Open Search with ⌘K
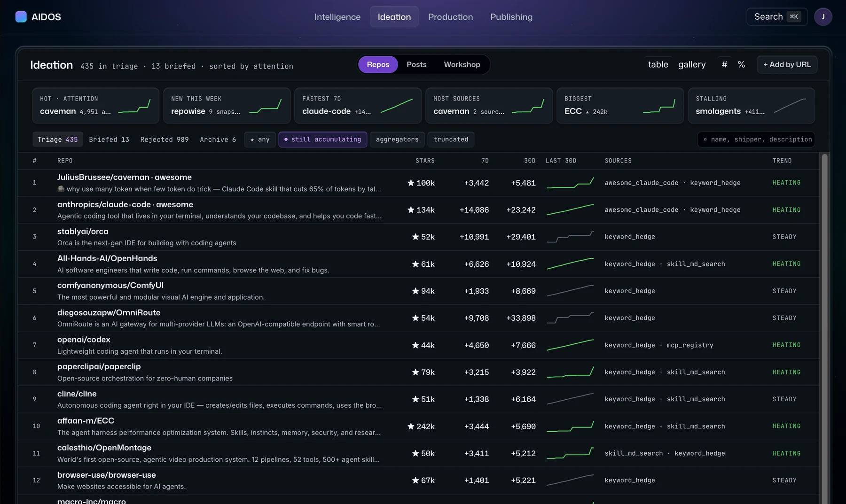The height and width of the screenshot is (504, 846). click(x=777, y=17)
